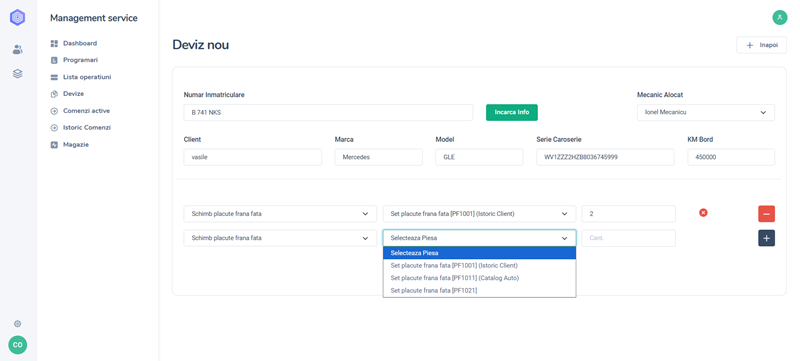
Task: Click the empty Cant. quantity field
Action: click(629, 238)
